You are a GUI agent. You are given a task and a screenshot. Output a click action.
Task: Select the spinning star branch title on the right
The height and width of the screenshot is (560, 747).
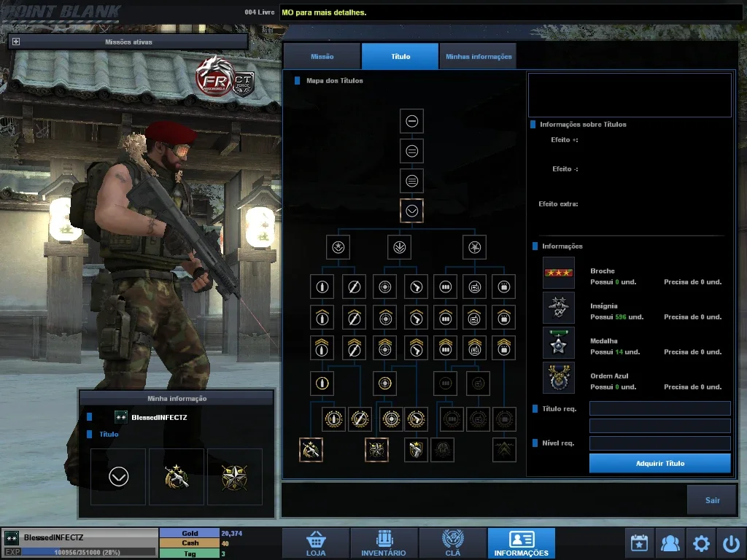tap(474, 247)
